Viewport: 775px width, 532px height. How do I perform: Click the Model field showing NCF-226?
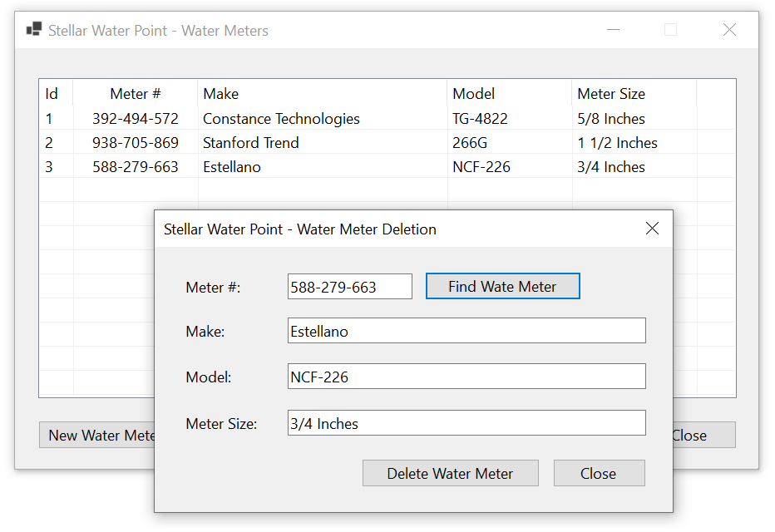(466, 377)
